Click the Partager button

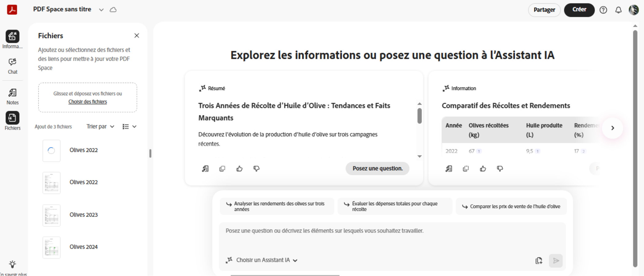coord(544,10)
